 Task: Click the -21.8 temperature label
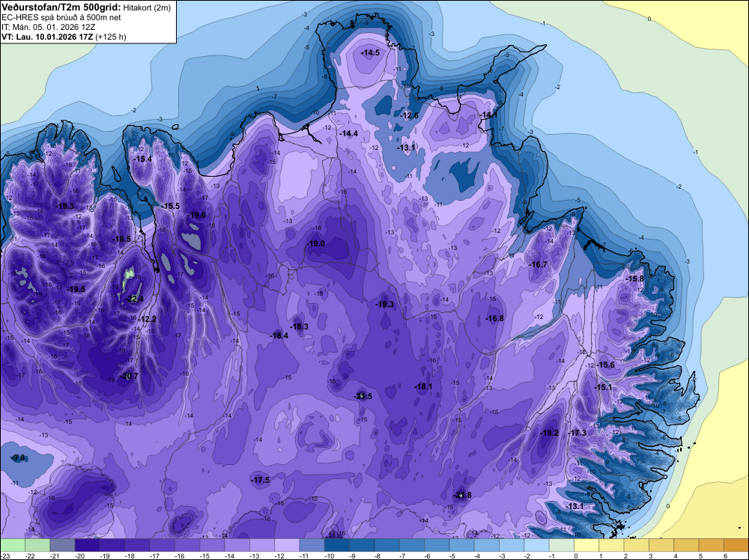[462, 495]
